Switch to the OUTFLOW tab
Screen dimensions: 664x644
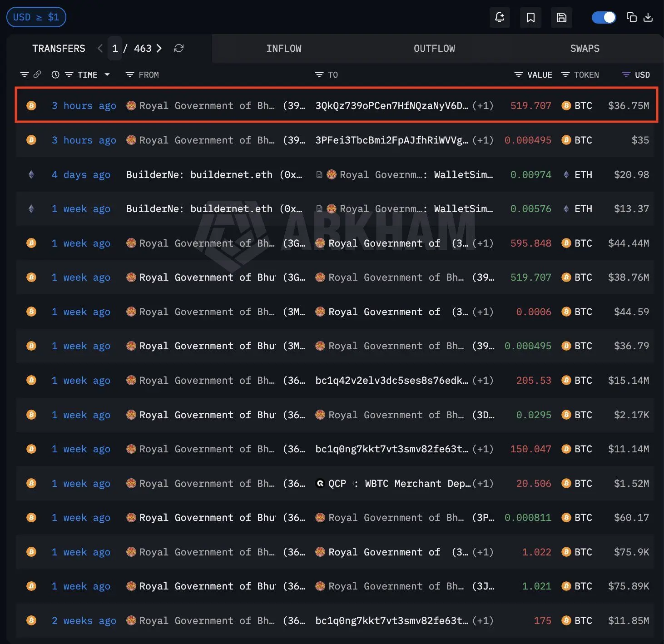coord(434,48)
